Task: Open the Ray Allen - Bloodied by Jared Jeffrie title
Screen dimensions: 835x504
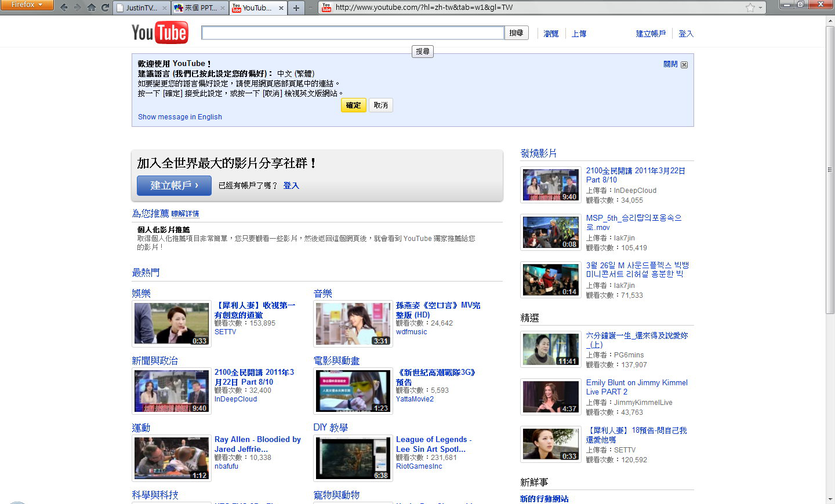Action: click(x=258, y=444)
